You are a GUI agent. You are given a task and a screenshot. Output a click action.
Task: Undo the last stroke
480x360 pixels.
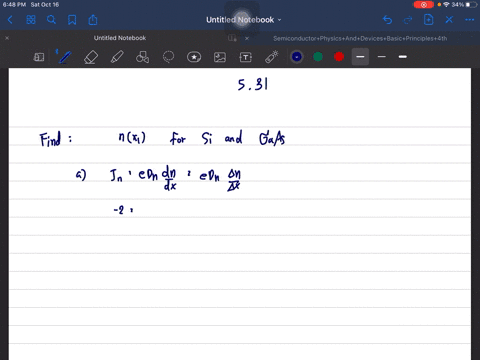pyautogui.click(x=387, y=20)
